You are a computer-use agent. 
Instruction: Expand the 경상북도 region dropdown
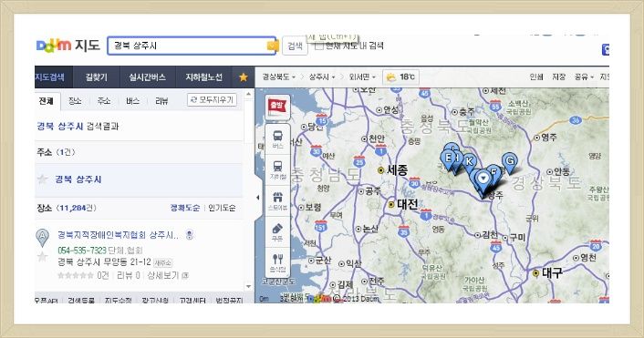(x=279, y=77)
